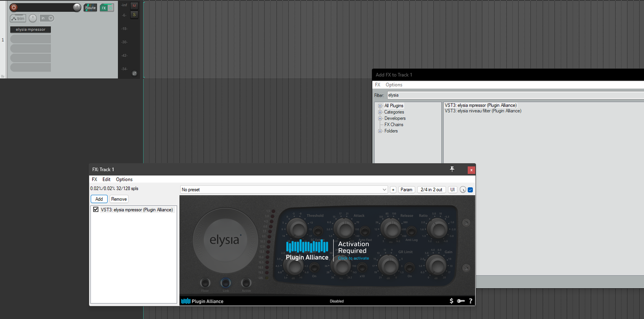Open the No preset dropdown

click(284, 190)
